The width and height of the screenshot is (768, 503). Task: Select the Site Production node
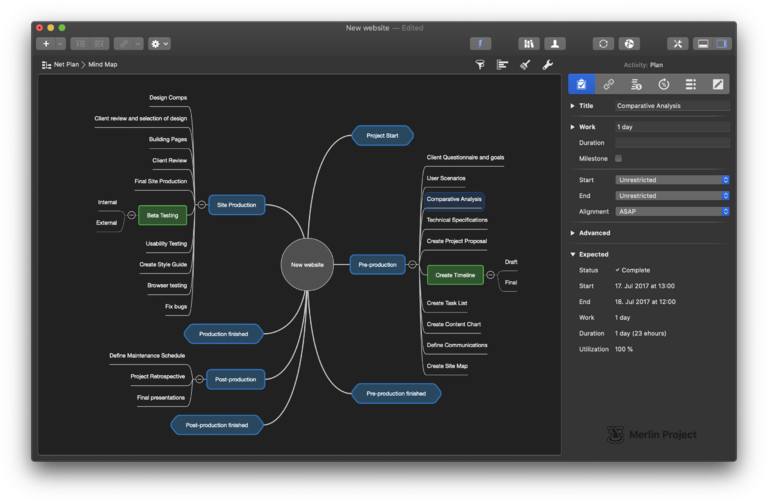pyautogui.click(x=237, y=205)
